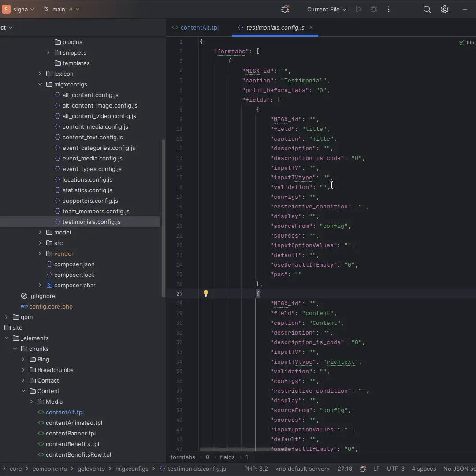
Task: Click the UTF-8 encoding in status bar
Action: 395,469
